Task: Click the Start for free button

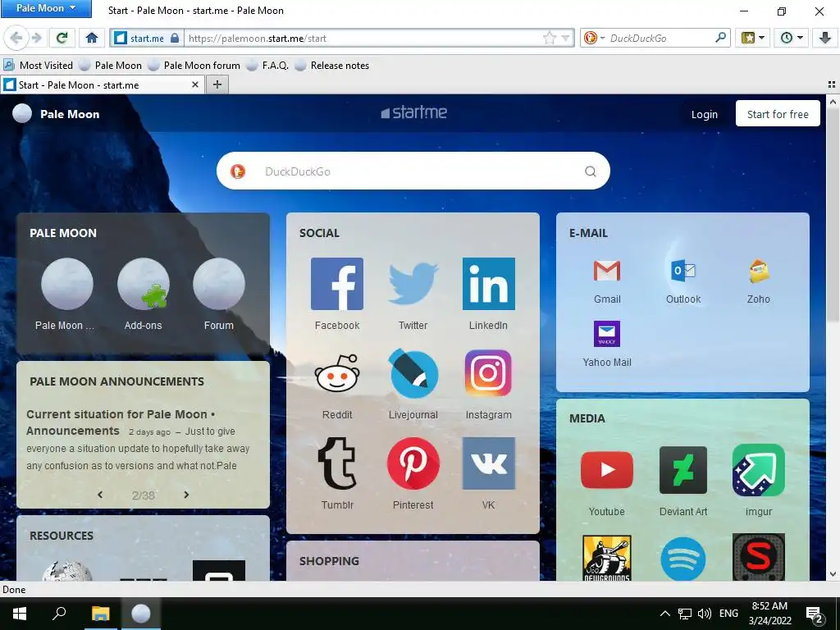Action: 778,113
